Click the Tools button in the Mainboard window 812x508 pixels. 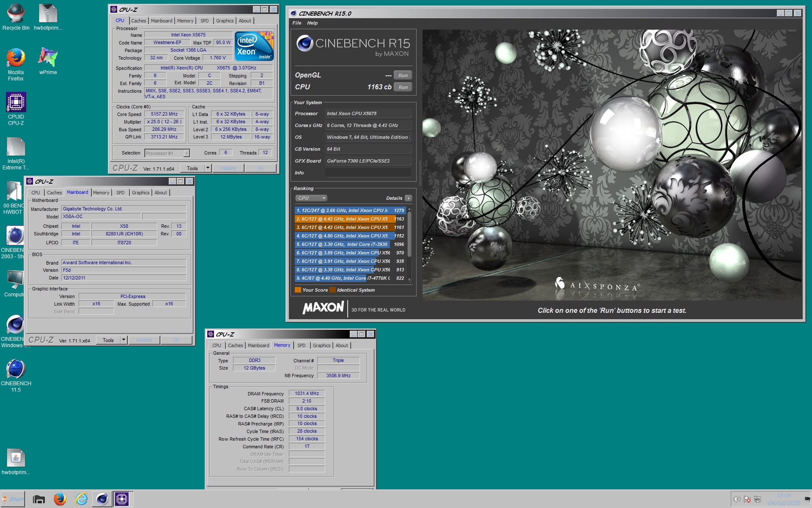point(108,340)
